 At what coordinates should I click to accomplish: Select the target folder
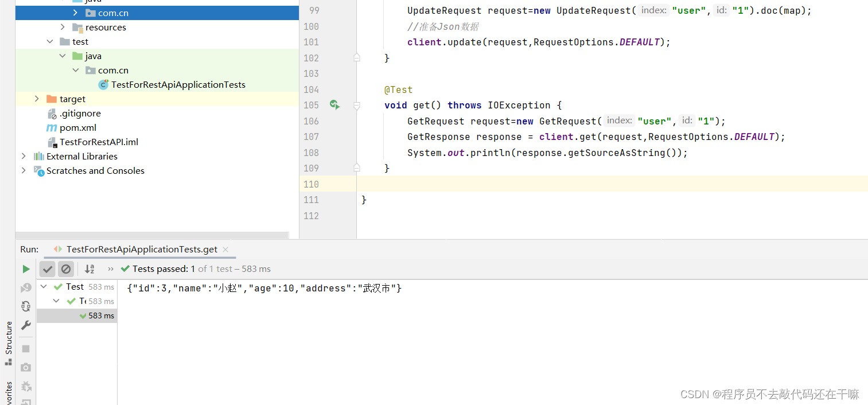72,99
